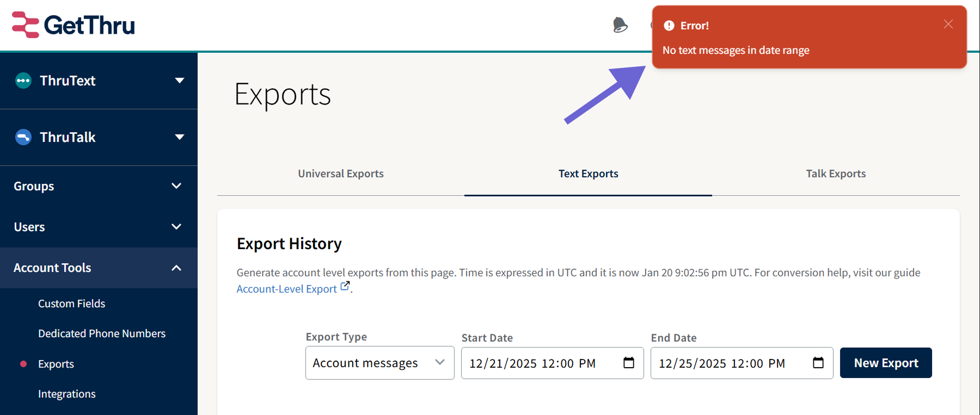Click the Start Date field
Screen dimensions: 980x415
tap(553, 363)
